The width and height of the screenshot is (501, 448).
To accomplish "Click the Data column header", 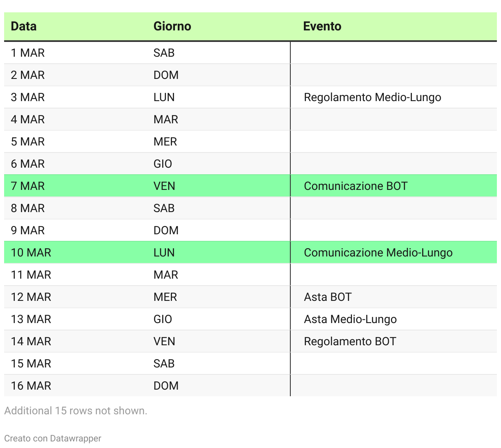I will click(24, 26).
